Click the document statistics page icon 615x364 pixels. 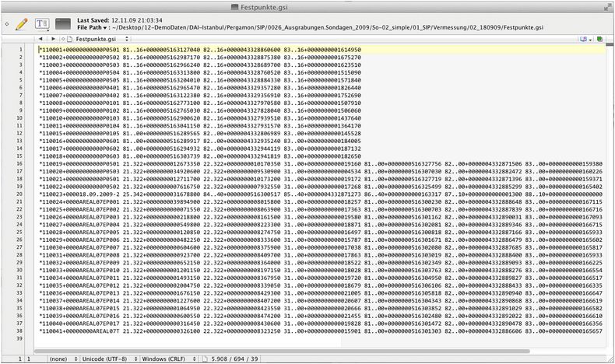[205, 359]
